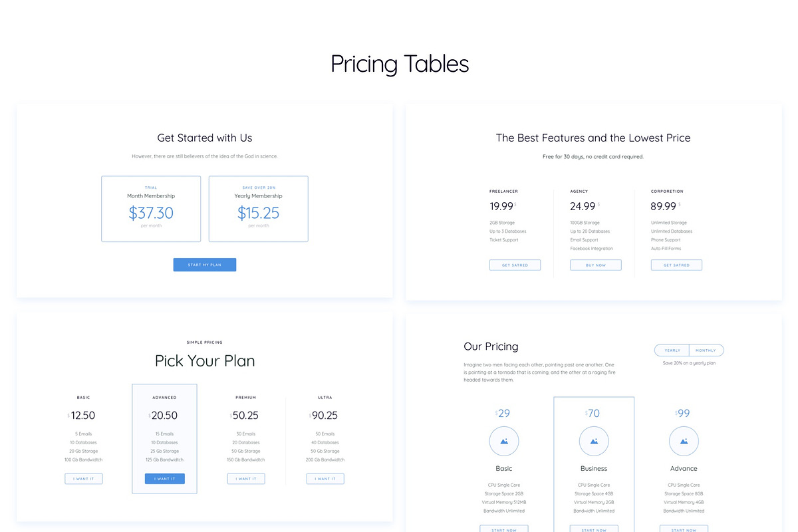Click the Business plan image icon

click(x=594, y=441)
